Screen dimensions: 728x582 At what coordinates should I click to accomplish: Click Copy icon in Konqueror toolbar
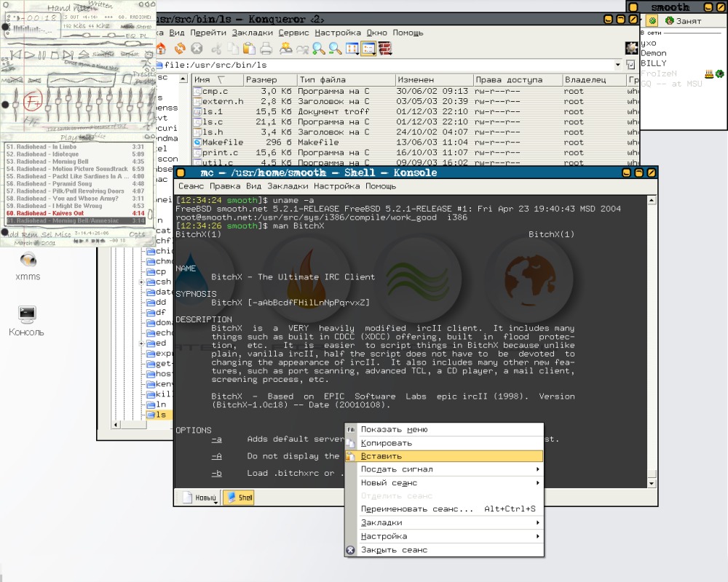(233, 48)
